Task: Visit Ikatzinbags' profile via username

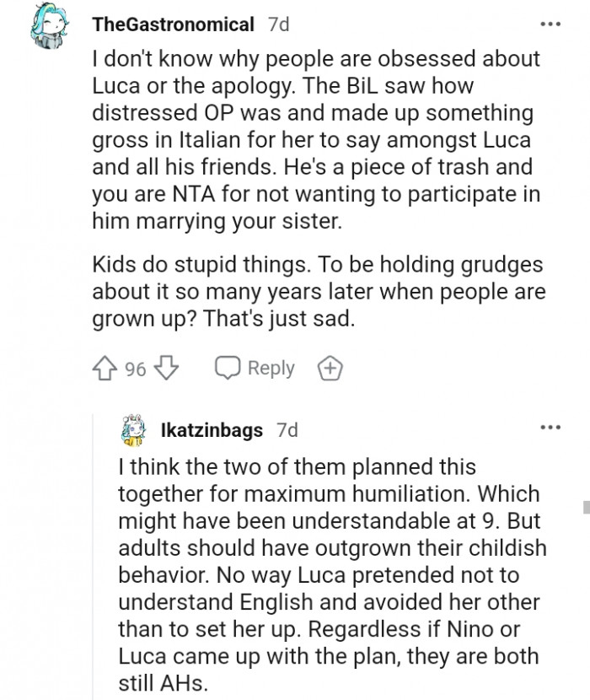Action: 211,430
